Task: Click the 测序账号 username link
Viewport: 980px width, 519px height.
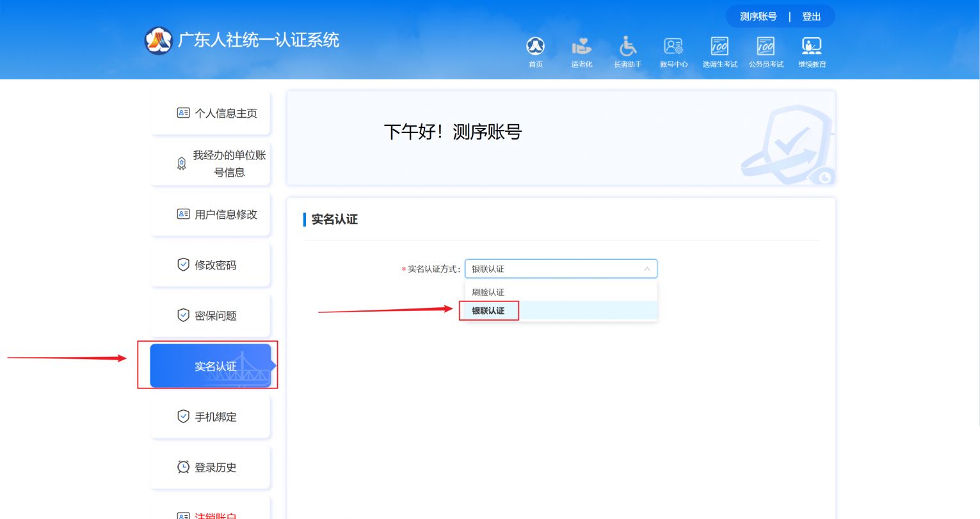Action: pos(758,17)
